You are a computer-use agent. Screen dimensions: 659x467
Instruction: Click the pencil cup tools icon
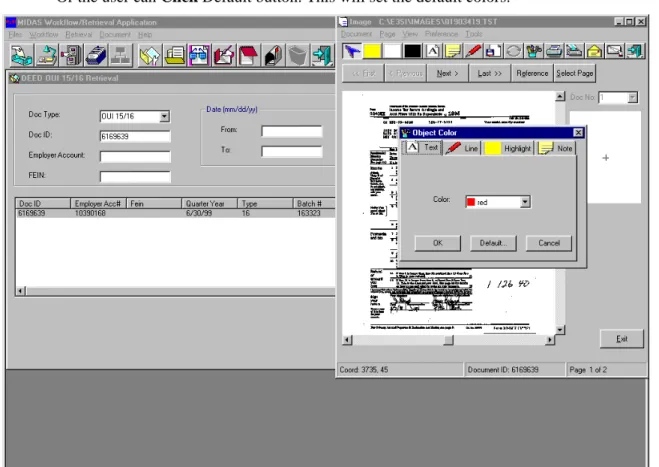pyautogui.click(x=533, y=51)
